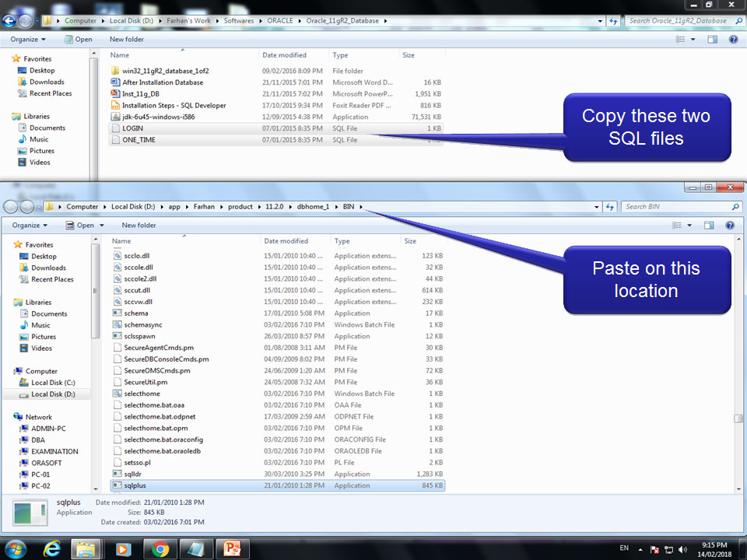This screenshot has height=560, width=747.
Task: Click Open in BIN window toolbar
Action: click(80, 226)
